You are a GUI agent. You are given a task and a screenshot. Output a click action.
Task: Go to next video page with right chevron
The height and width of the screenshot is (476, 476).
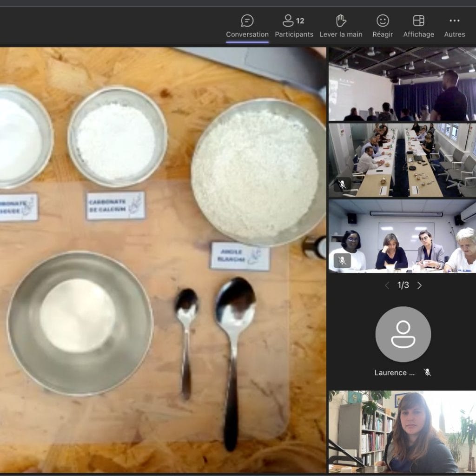[419, 285]
